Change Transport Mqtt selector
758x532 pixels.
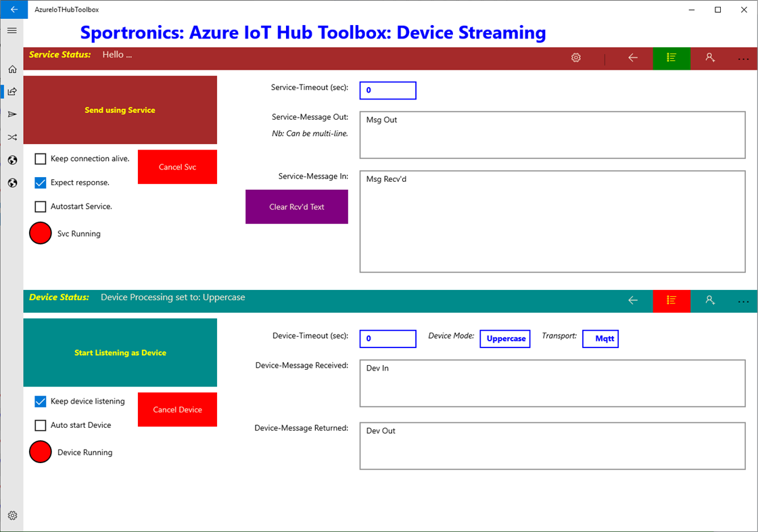[600, 339]
